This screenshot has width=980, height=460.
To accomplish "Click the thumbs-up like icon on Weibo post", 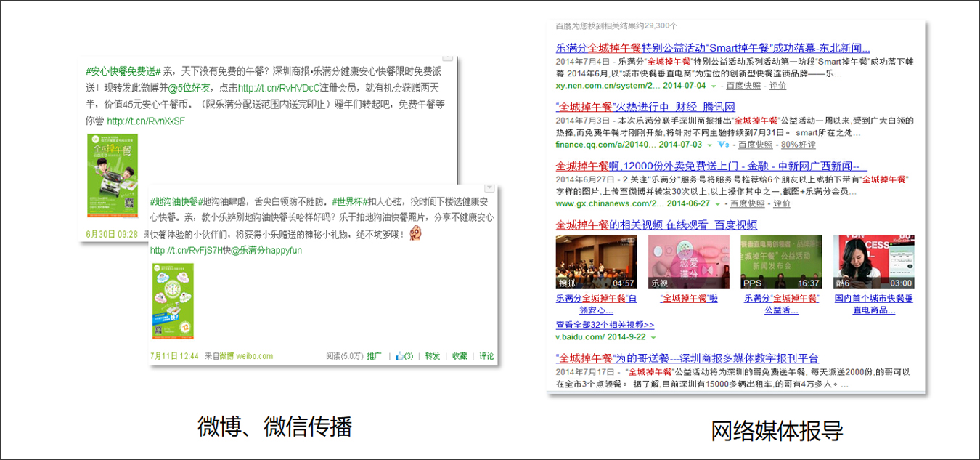I will click(399, 356).
